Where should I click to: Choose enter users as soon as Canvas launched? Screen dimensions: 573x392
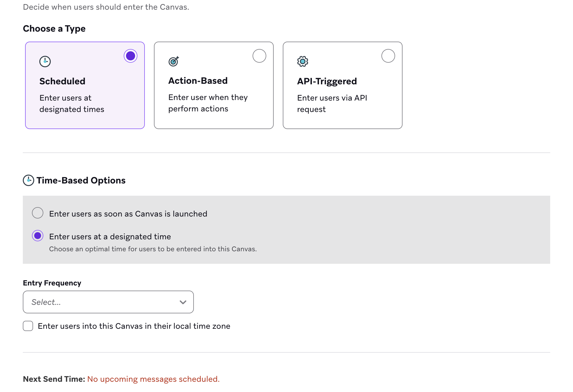(x=38, y=213)
